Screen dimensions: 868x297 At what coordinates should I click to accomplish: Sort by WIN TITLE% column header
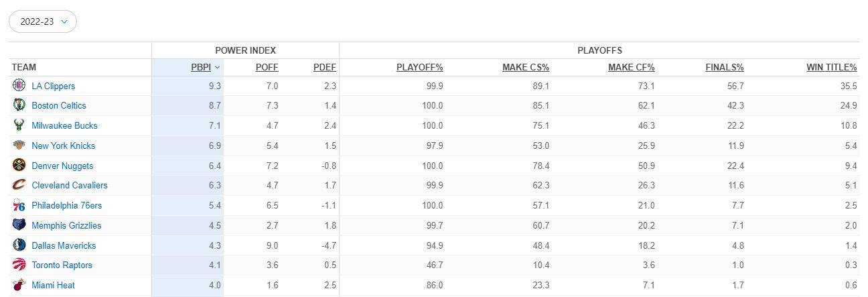832,67
